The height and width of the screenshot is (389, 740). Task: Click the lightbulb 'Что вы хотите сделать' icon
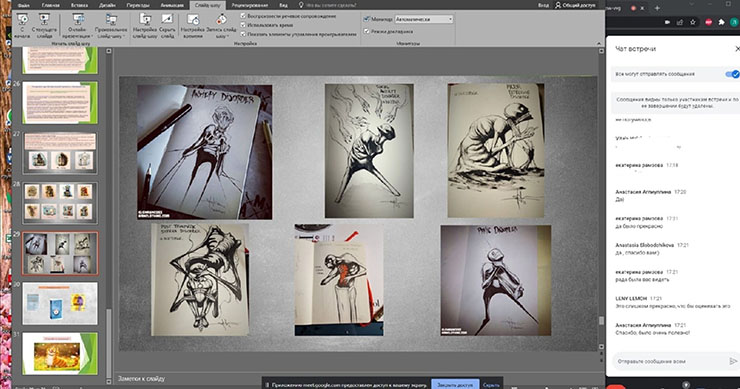tap(301, 5)
